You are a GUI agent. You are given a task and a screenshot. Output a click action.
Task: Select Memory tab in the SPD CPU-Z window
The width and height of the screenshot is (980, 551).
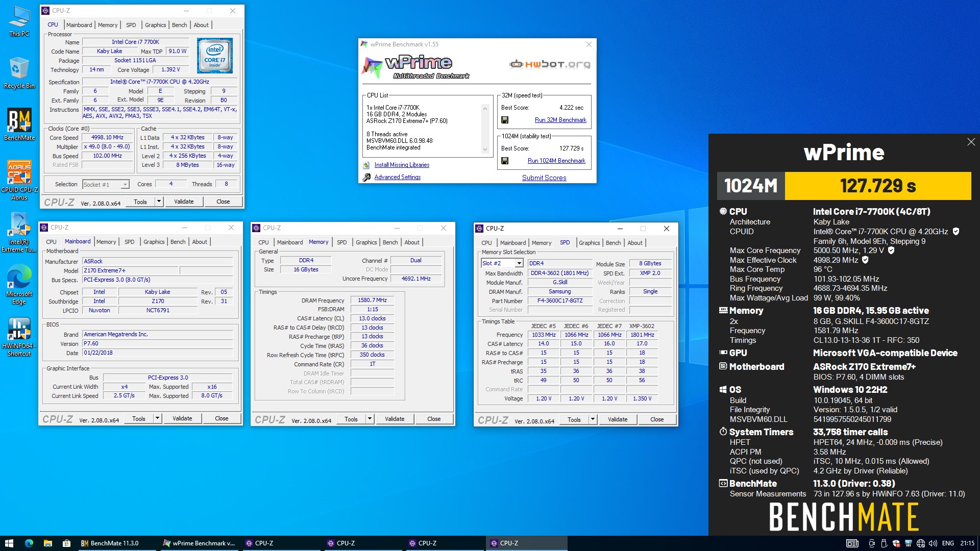pyautogui.click(x=542, y=243)
